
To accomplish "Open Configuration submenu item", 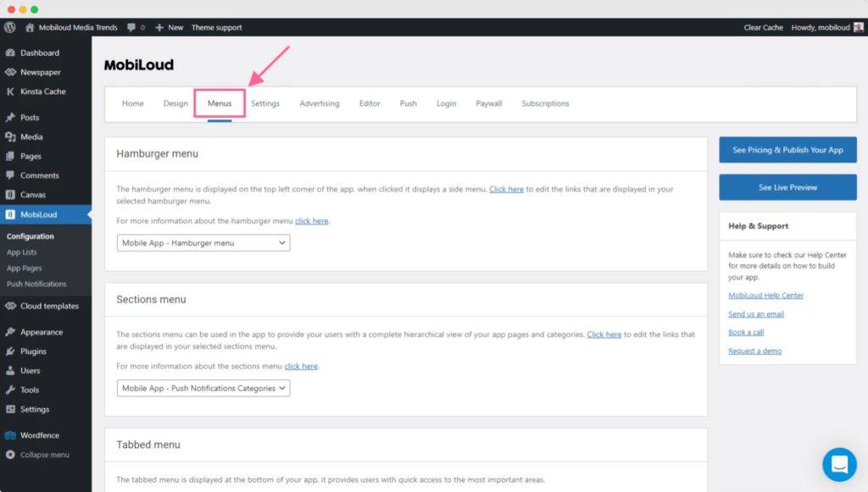I will [31, 236].
